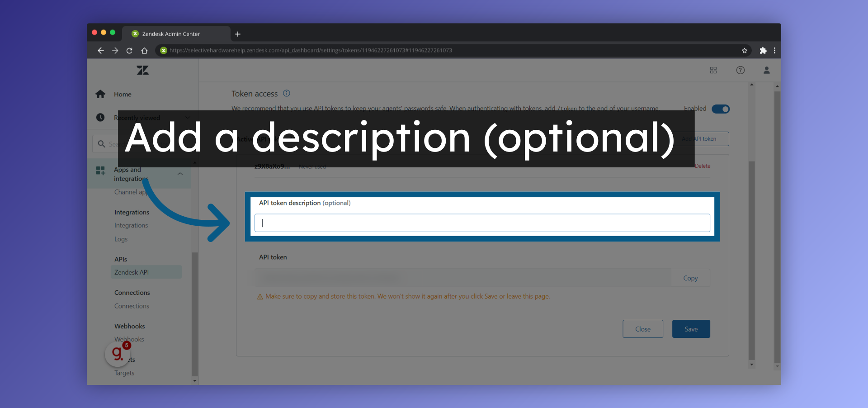Click the "Webhooks" sidebar group heading
The height and width of the screenshot is (408, 868).
pyautogui.click(x=129, y=326)
